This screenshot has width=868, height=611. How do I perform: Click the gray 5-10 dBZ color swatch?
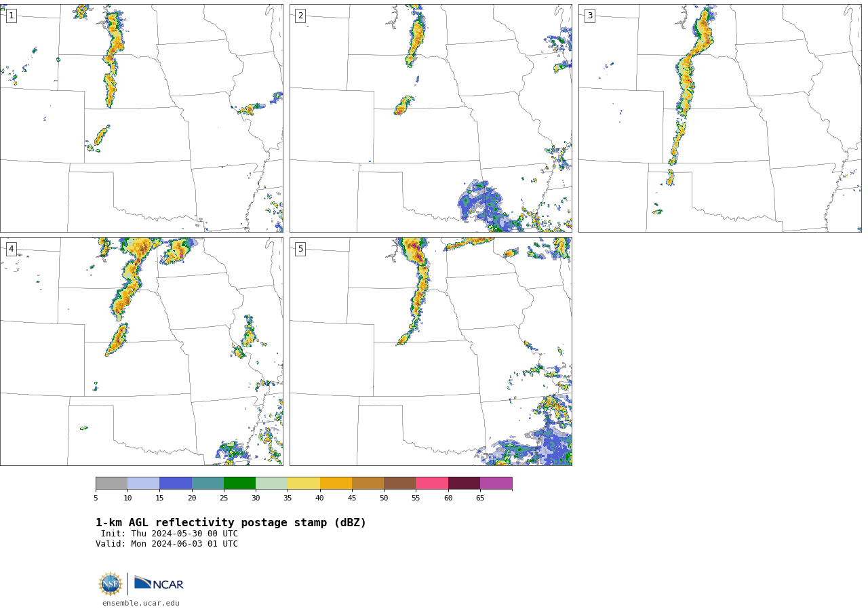click(x=111, y=484)
